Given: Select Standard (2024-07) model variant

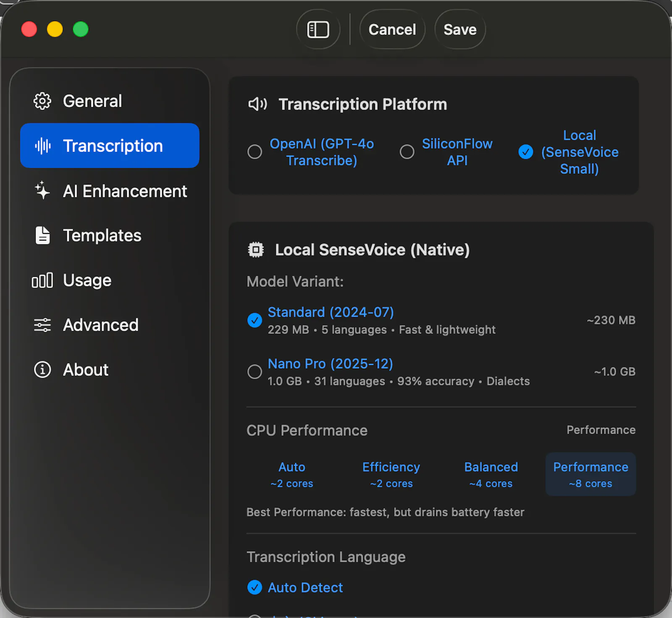Looking at the screenshot, I should (255, 320).
